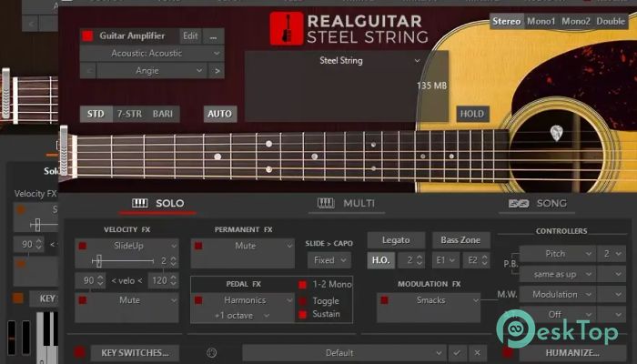Click the Legato button

395,239
